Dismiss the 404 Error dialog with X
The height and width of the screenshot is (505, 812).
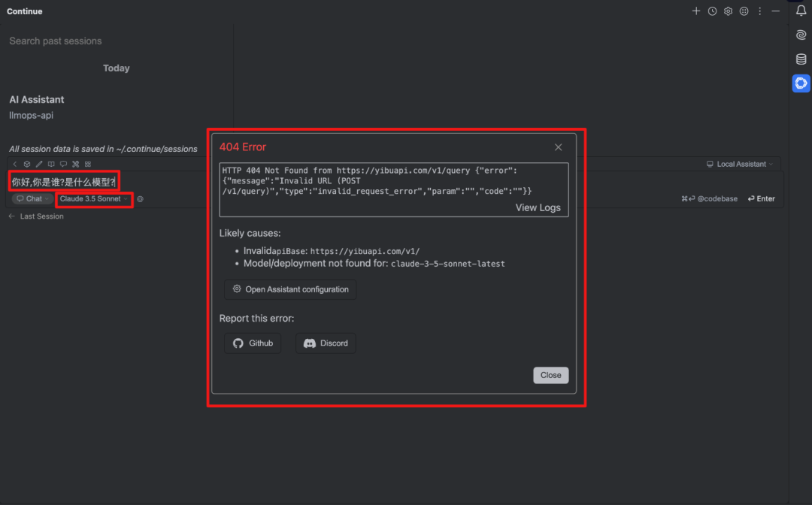point(558,147)
